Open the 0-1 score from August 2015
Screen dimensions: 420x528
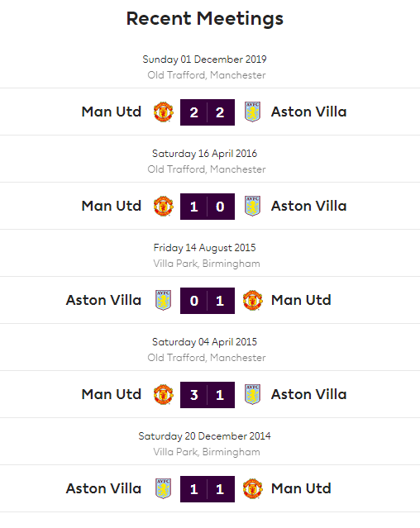[x=208, y=301]
